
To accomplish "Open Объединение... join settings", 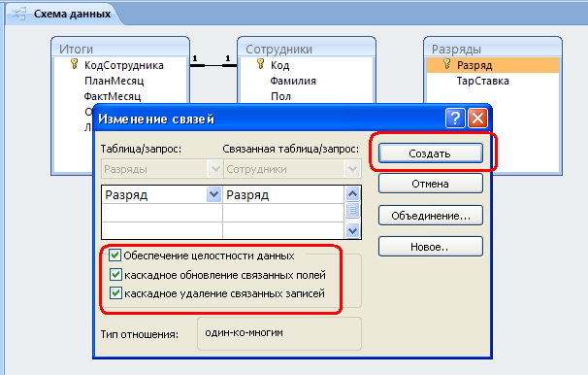I will pos(431,216).
